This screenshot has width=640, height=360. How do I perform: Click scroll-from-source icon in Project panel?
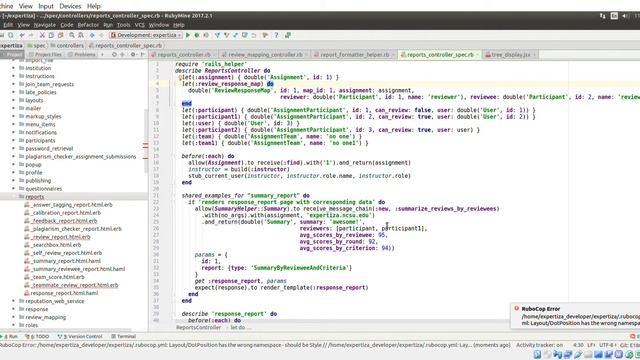114,54
